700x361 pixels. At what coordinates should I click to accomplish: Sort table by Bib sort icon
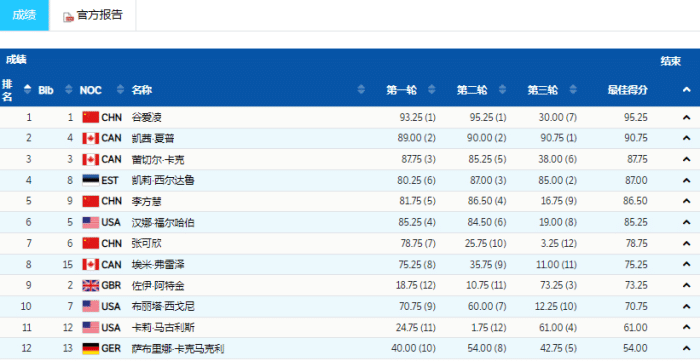[68, 90]
